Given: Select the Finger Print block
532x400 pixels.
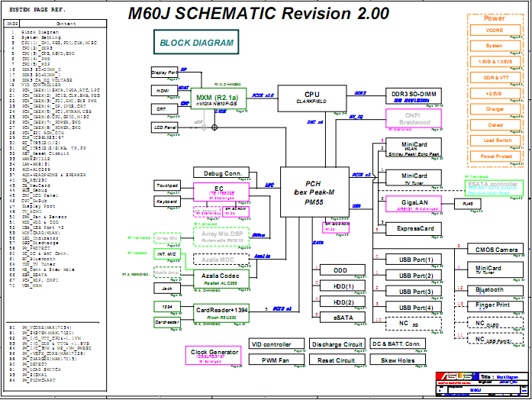Looking at the screenshot, I should coord(495,306).
